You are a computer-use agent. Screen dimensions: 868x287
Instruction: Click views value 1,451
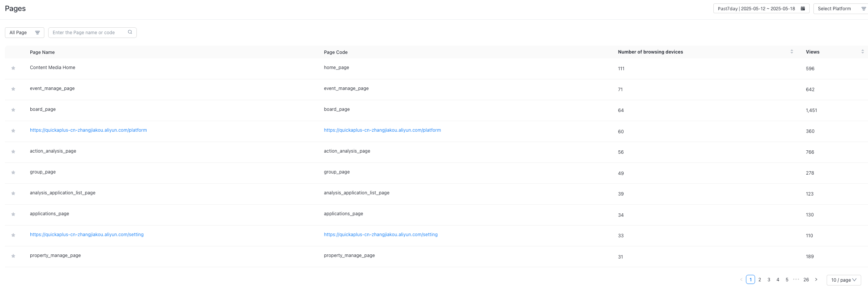pos(812,110)
